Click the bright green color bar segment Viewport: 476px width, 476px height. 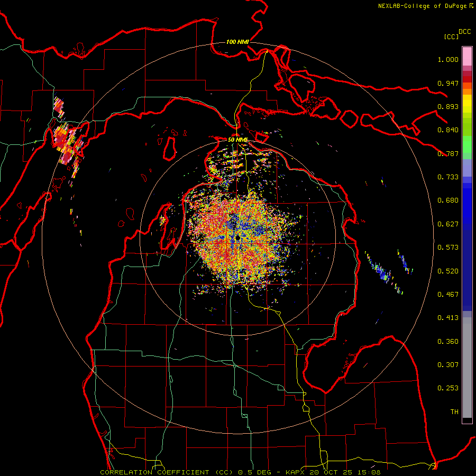[x=467, y=144]
